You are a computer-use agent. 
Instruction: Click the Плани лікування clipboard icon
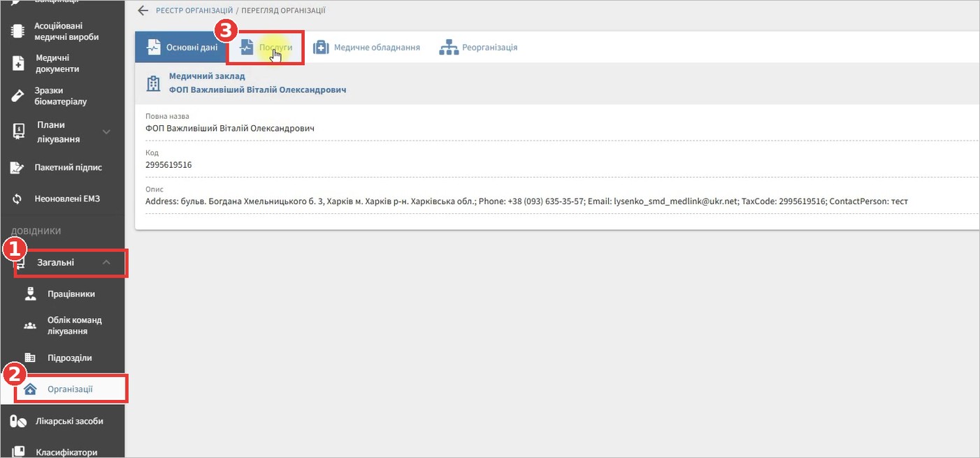[18, 131]
